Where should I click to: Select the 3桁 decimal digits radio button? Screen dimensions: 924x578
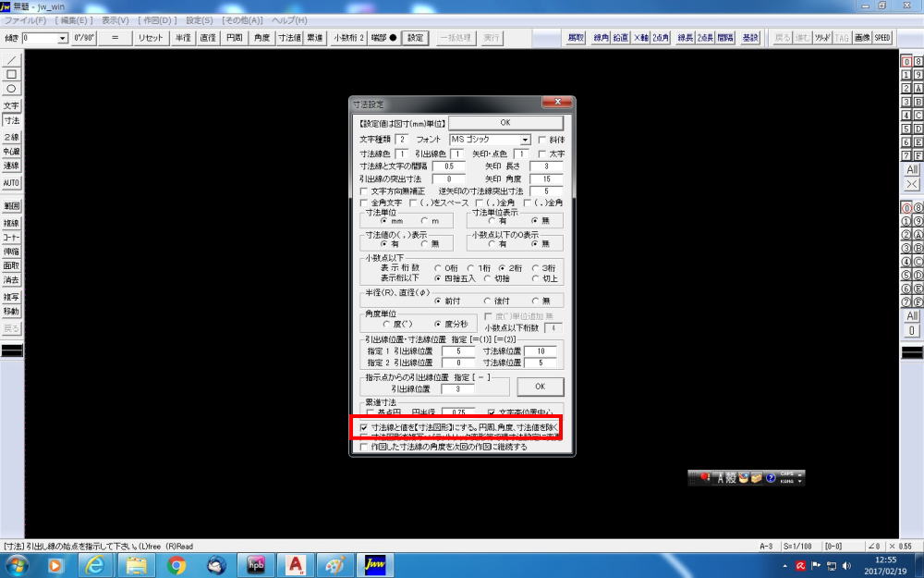(536, 268)
